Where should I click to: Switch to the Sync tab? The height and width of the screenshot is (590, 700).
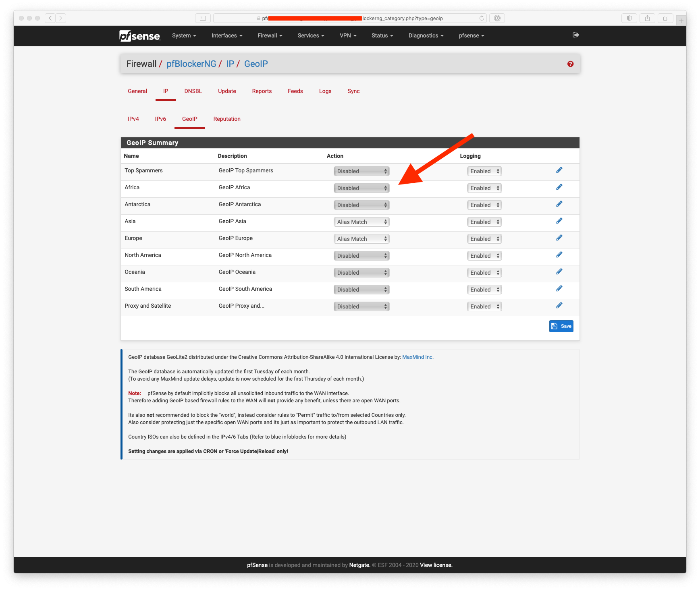[x=353, y=91]
